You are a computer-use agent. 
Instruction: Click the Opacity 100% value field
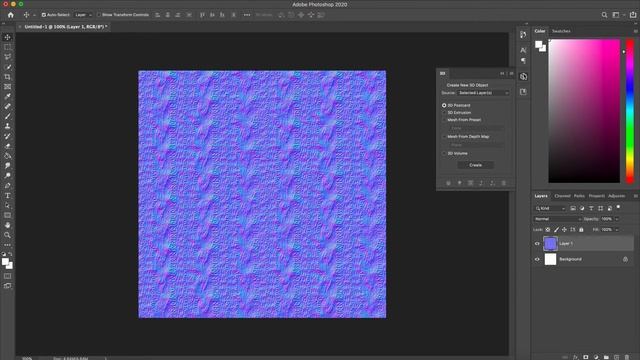[607, 219]
